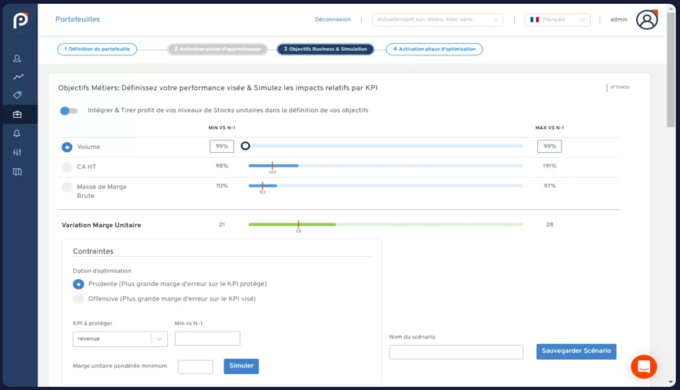Image resolution: width=680 pixels, height=390 pixels.
Task: Click the Volume min vs N-1 field
Action: pyautogui.click(x=222, y=146)
